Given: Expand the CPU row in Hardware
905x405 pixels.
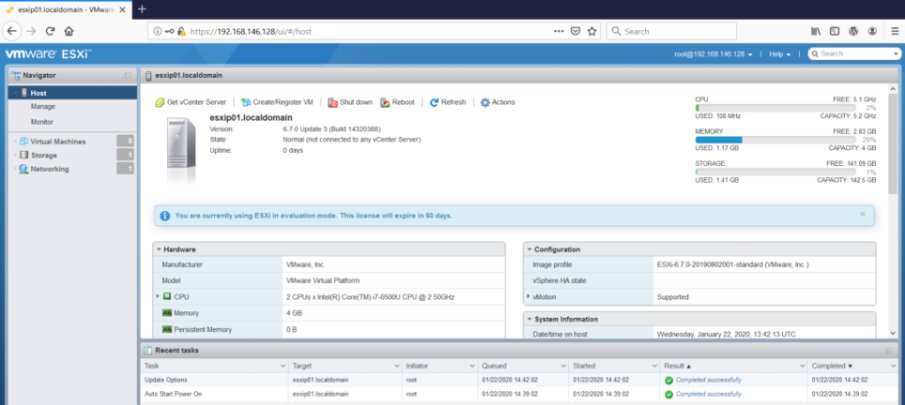Looking at the screenshot, I should [158, 297].
